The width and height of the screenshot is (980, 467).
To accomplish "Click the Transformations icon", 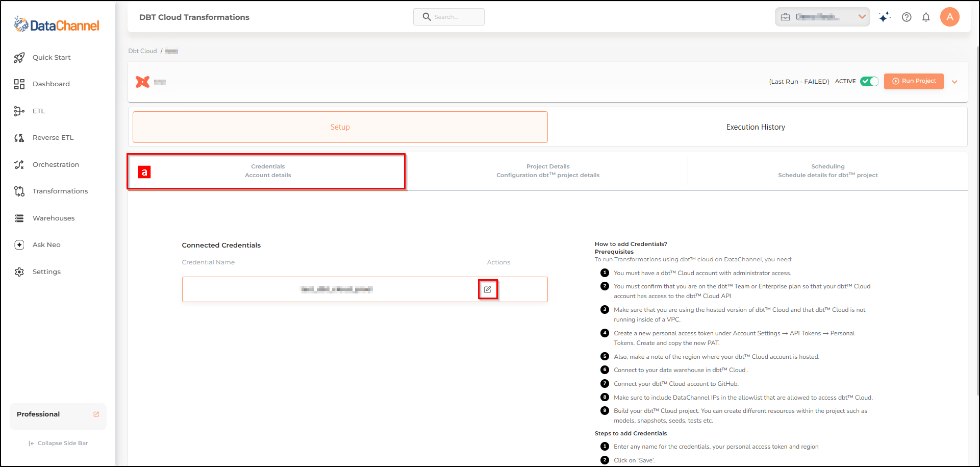I will coord(19,191).
